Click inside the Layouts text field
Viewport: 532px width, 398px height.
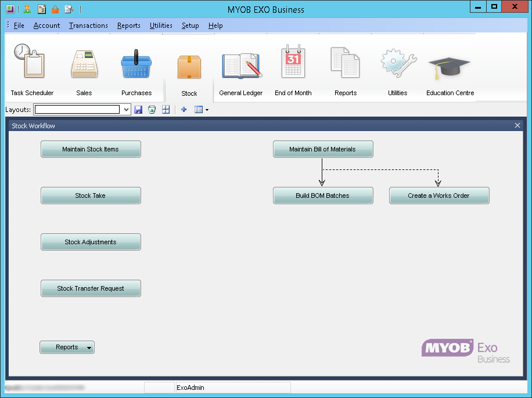coord(77,110)
